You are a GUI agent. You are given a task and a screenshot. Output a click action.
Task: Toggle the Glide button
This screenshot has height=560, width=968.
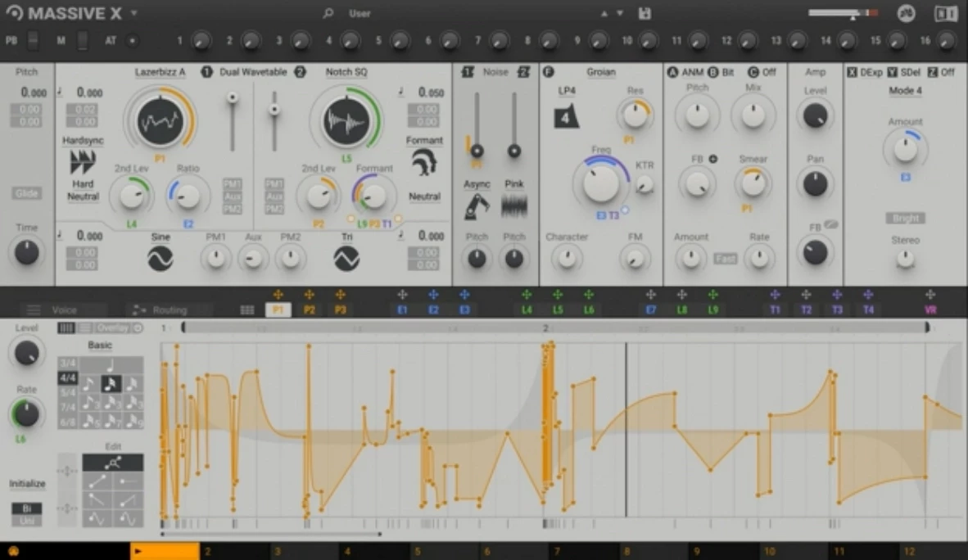tap(26, 193)
